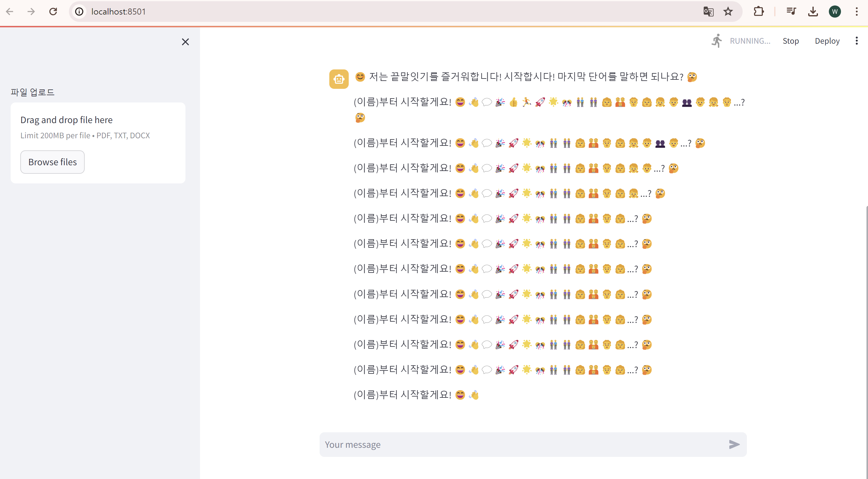Click the Browse files button
Image resolution: width=868 pixels, height=479 pixels.
pos(52,162)
